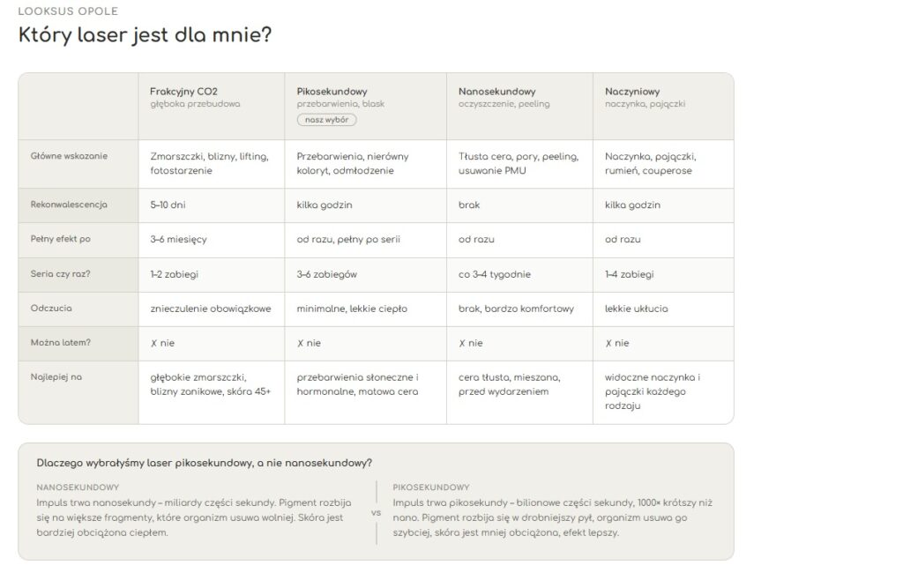Click the "LOOKSUS OPOLE" label

(68, 11)
